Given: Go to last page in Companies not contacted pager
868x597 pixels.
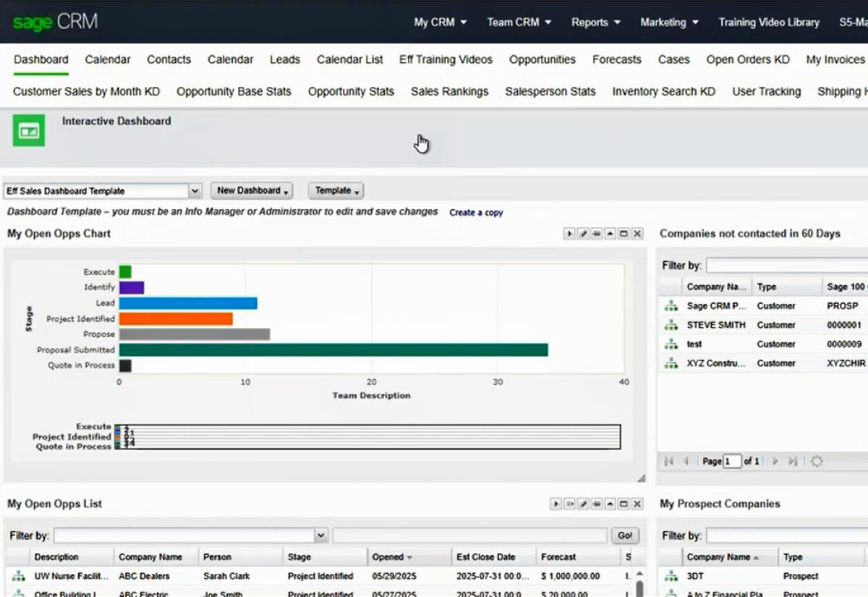Looking at the screenshot, I should pos(793,461).
